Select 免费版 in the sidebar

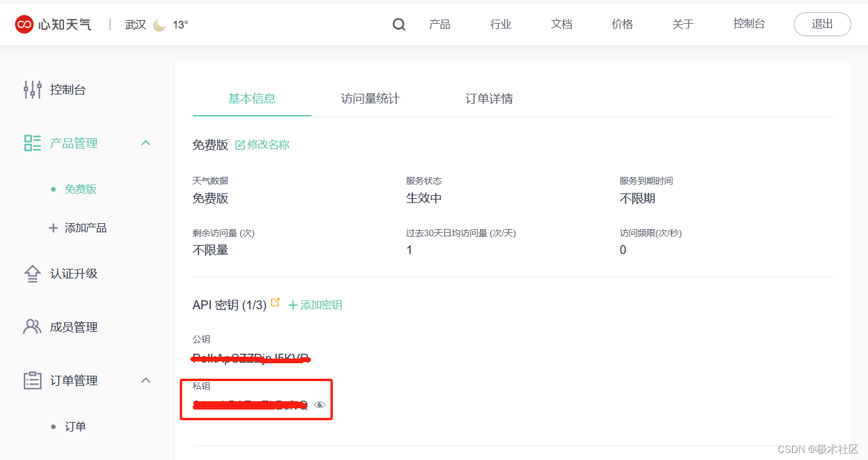[x=81, y=189]
